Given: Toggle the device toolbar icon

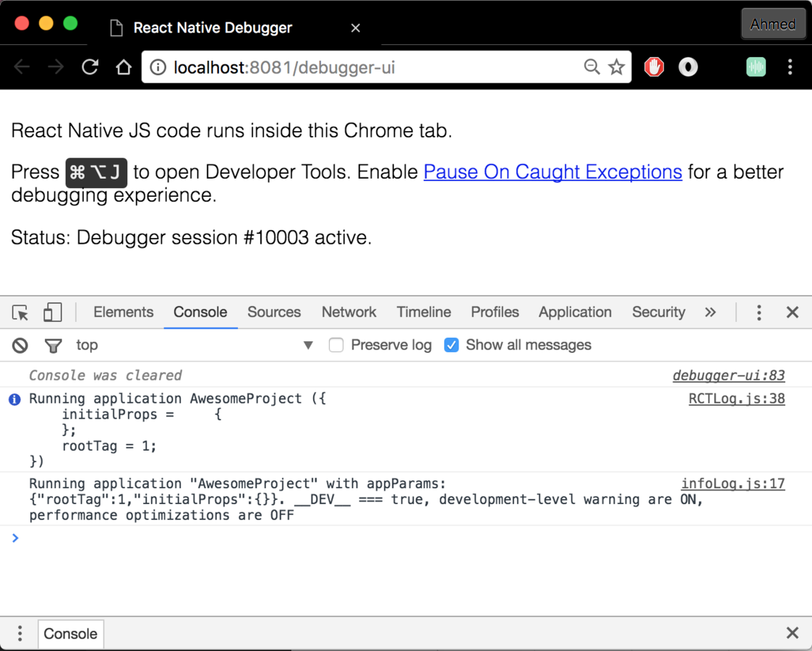Looking at the screenshot, I should (52, 312).
